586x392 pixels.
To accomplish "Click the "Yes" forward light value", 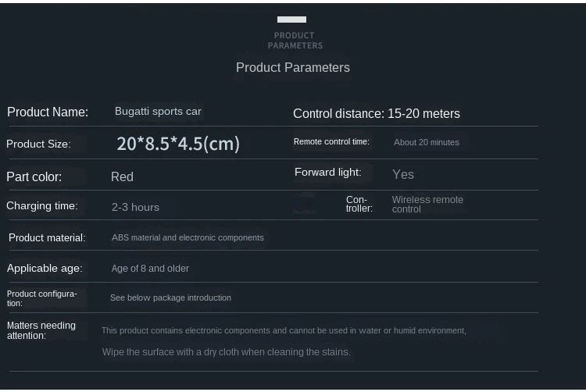I will 403,175.
